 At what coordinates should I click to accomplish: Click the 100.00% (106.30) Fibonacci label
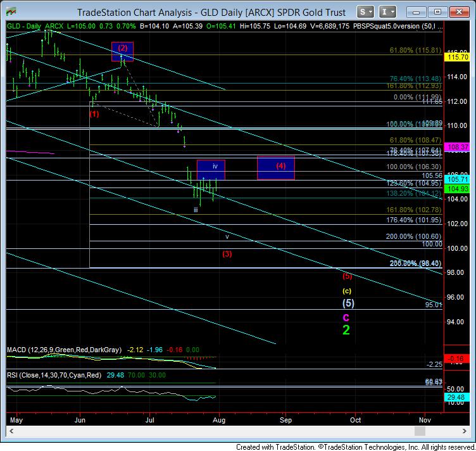click(414, 167)
